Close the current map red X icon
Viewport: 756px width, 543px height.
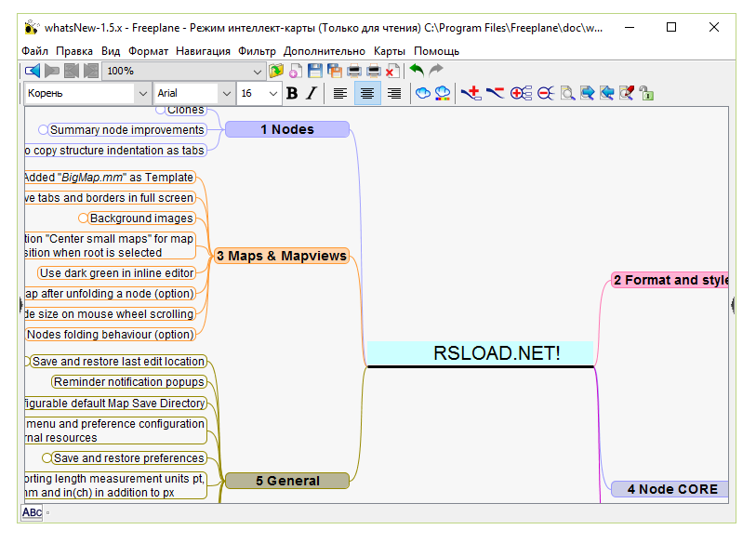coord(392,71)
